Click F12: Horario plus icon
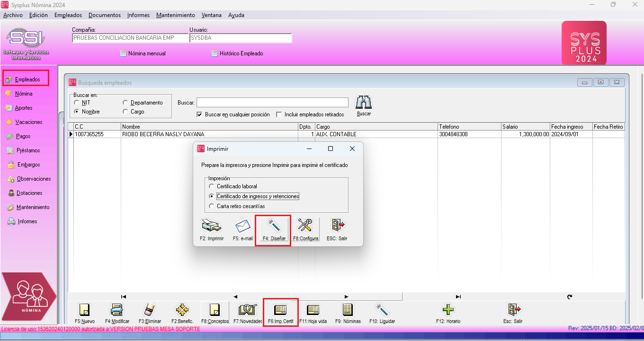This screenshot has width=644, height=341. click(x=448, y=313)
